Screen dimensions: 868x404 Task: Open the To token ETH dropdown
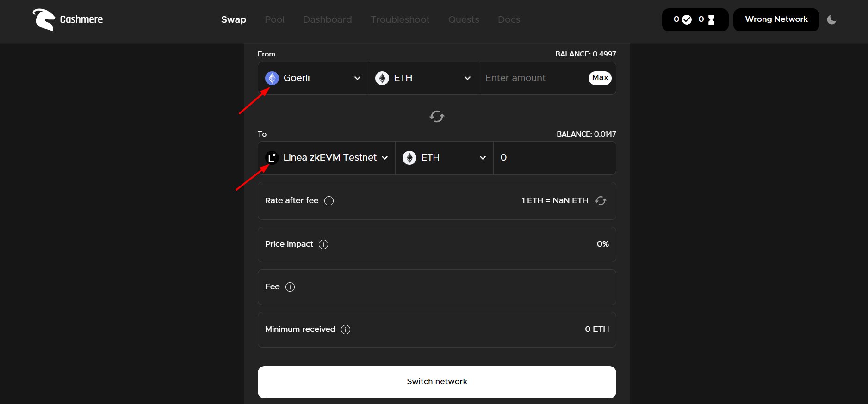click(x=444, y=158)
